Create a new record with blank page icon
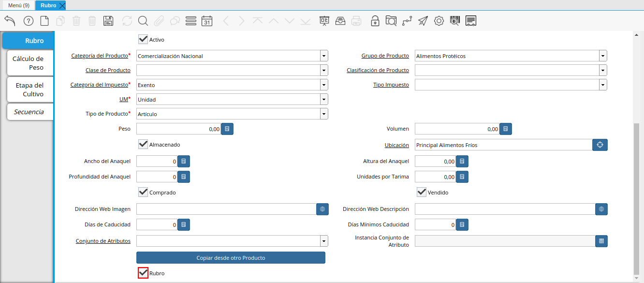 coord(44,21)
